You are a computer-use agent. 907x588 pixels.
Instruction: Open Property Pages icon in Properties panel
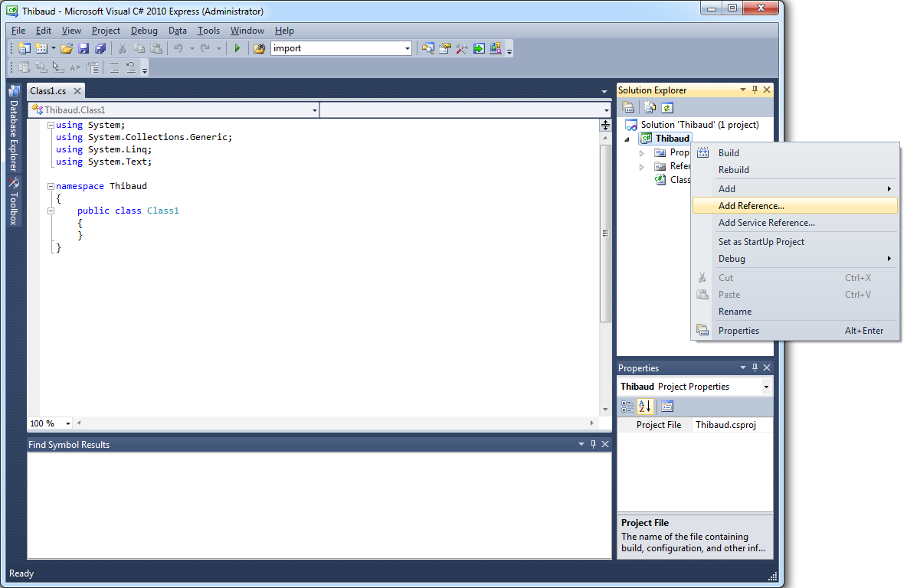tap(666, 407)
